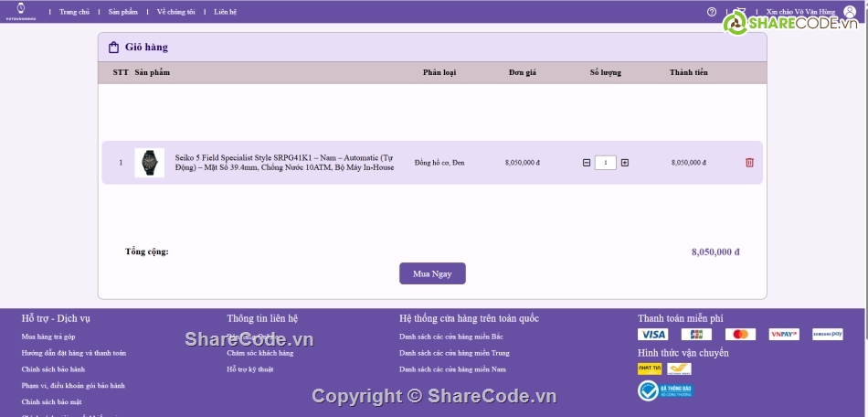Click the JCB payment icon
The width and height of the screenshot is (868, 417).
tap(696, 335)
